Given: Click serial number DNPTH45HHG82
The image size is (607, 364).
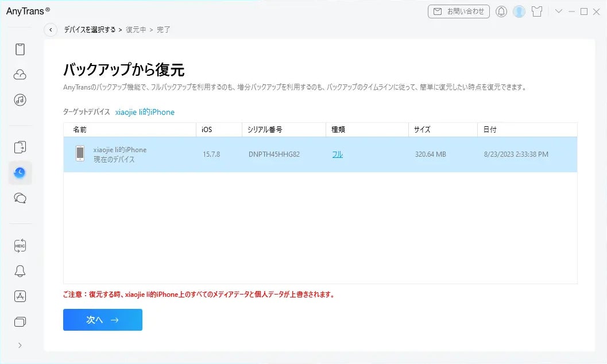Looking at the screenshot, I should (274, 154).
